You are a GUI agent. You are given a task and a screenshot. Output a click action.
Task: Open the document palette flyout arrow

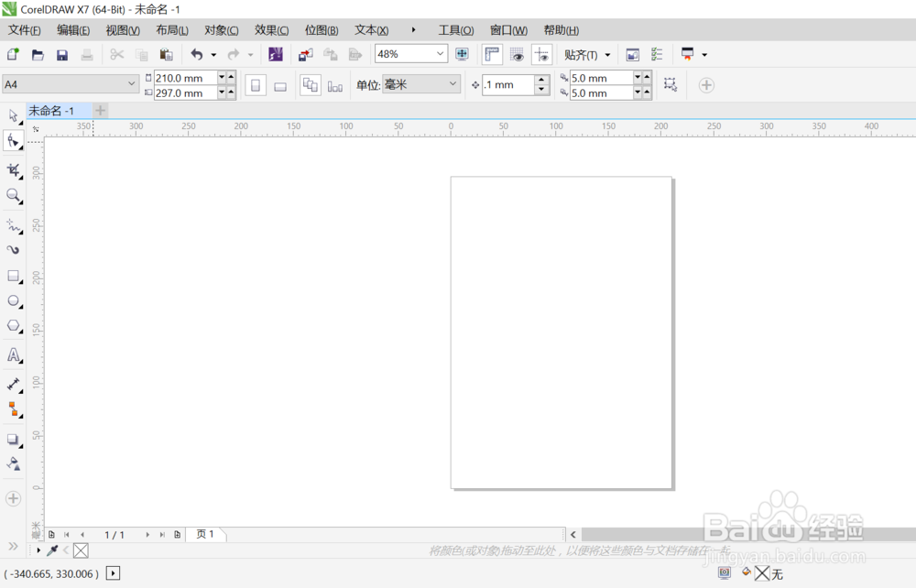38,550
